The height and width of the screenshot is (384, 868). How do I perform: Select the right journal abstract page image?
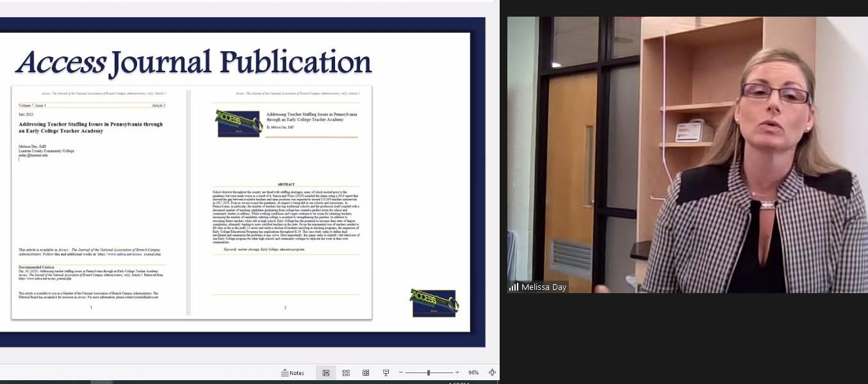281,202
